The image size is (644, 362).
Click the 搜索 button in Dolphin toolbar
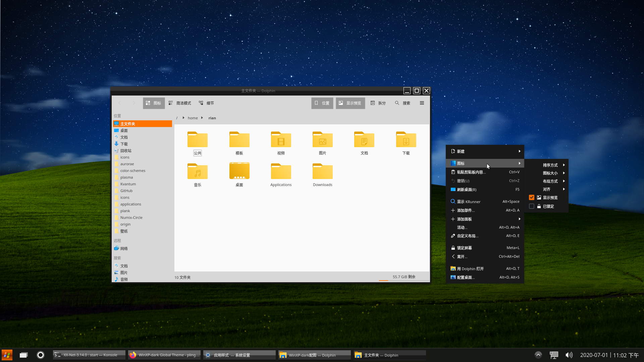tap(402, 103)
